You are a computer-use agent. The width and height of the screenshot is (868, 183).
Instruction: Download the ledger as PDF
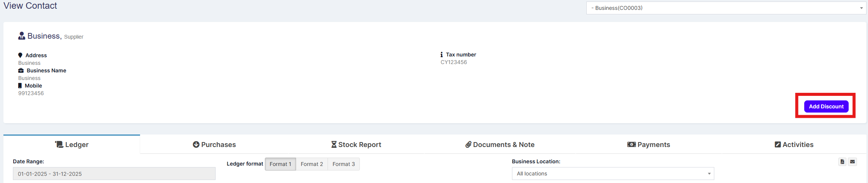coord(842,162)
